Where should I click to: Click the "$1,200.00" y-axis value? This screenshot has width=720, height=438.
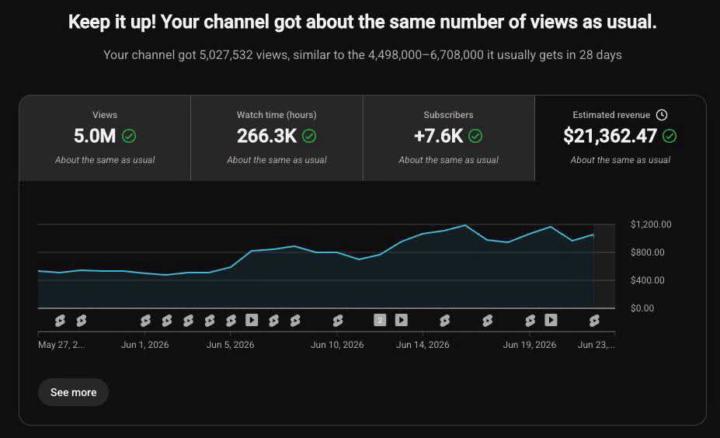coord(651,225)
